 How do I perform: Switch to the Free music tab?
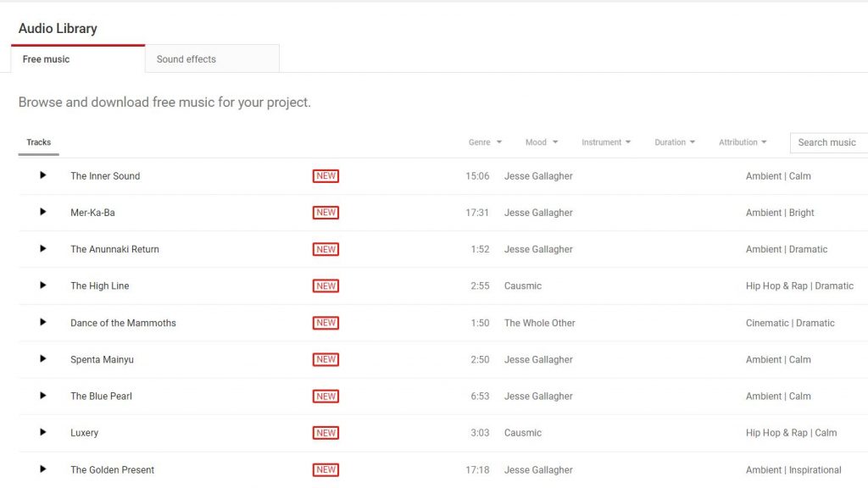(78, 59)
